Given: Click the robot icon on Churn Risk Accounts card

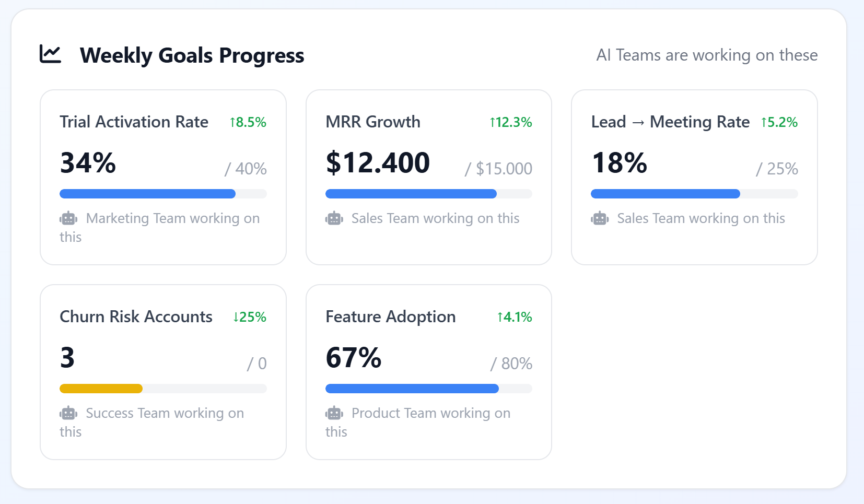Looking at the screenshot, I should point(69,413).
